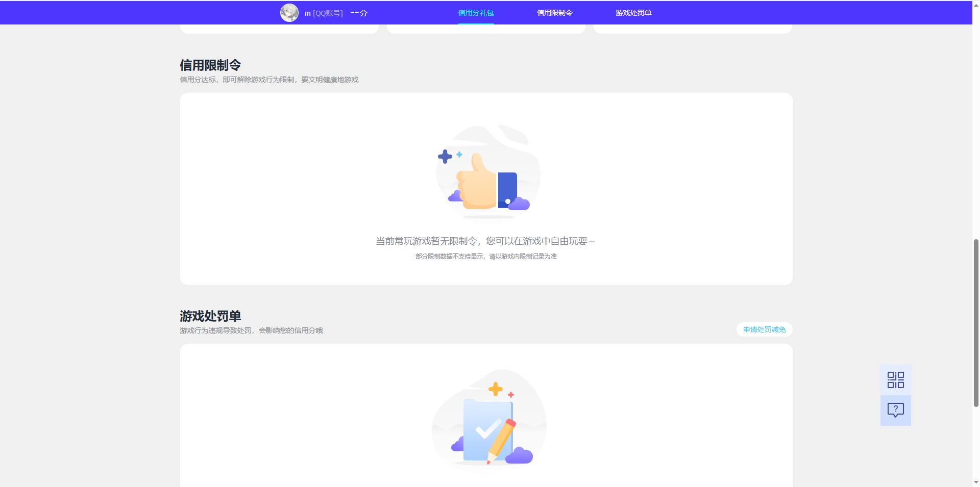
Task: Switch to the 信用限制令 tab
Action: coord(554,13)
